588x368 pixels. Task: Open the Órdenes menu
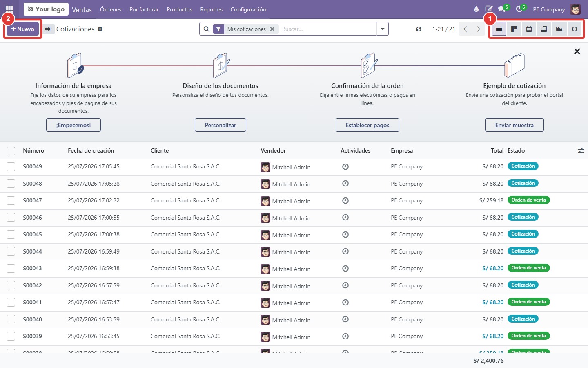tap(111, 9)
